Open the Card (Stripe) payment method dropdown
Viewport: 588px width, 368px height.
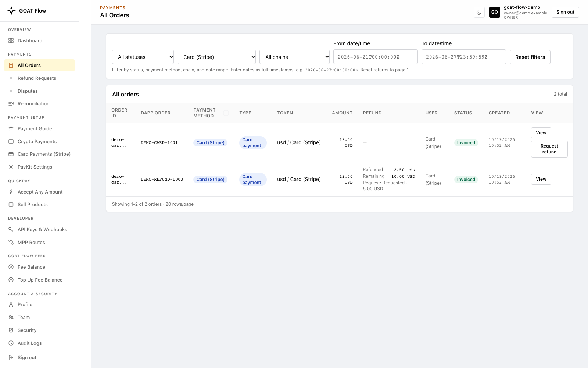217,57
